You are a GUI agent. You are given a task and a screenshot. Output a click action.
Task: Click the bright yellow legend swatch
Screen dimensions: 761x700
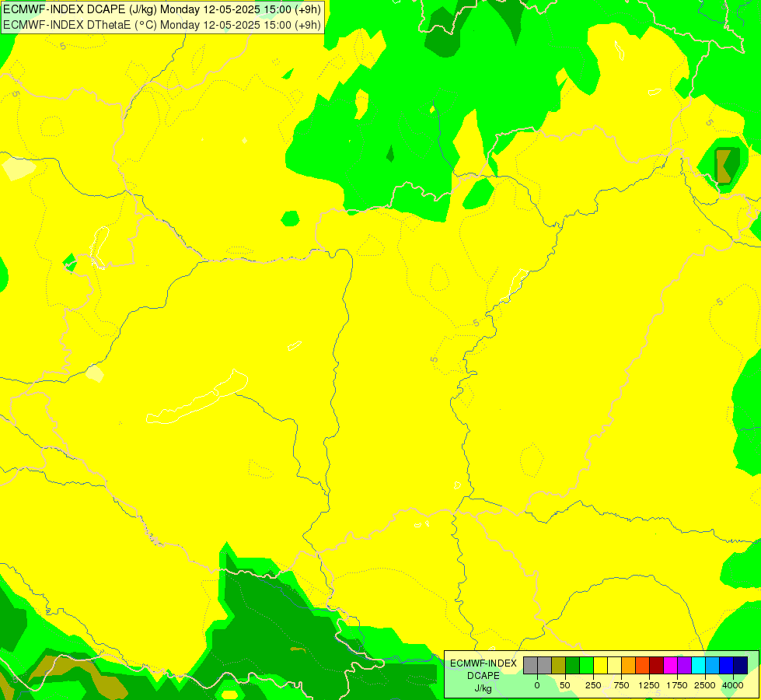(600, 666)
